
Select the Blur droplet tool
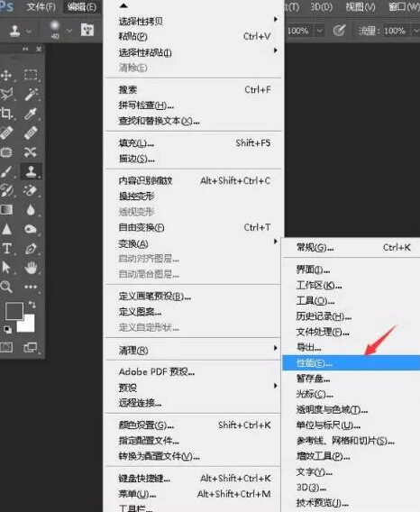31,210
